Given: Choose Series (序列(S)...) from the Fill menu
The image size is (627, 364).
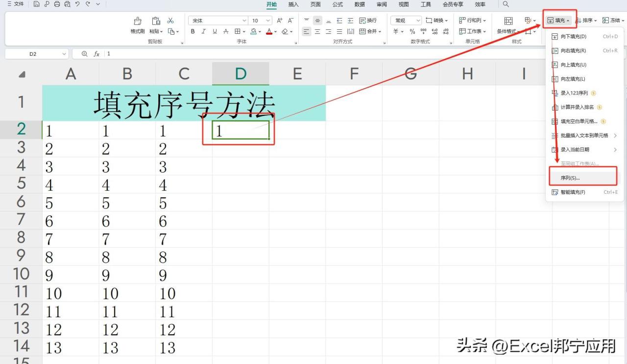Looking at the screenshot, I should [583, 178].
